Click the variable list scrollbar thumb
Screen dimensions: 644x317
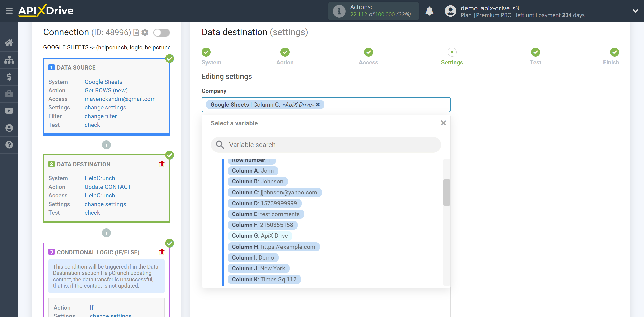(447, 192)
